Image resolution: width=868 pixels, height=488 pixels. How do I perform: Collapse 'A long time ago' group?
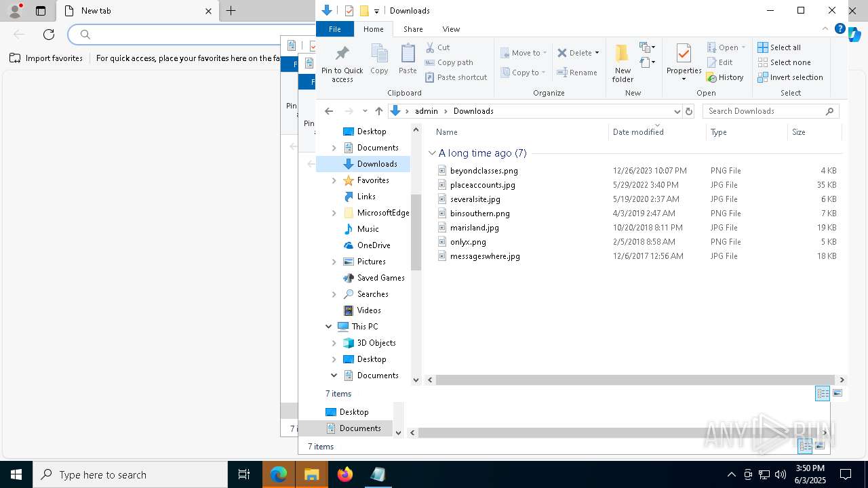point(432,153)
